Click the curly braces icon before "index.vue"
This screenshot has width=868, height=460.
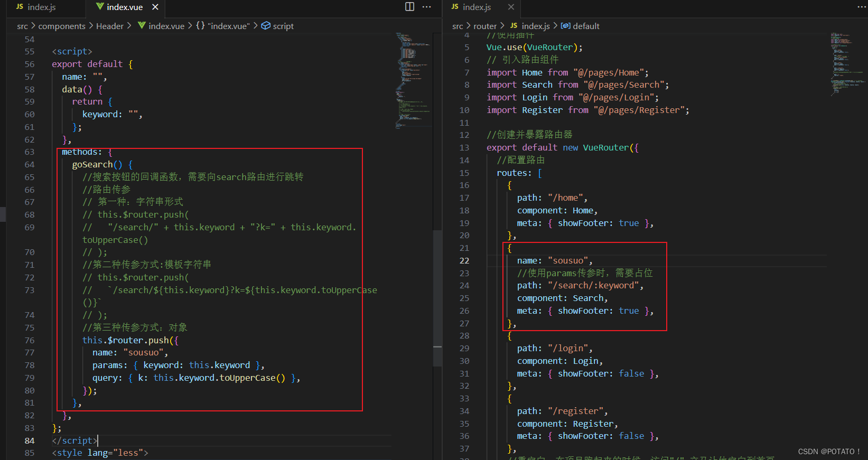[200, 25]
